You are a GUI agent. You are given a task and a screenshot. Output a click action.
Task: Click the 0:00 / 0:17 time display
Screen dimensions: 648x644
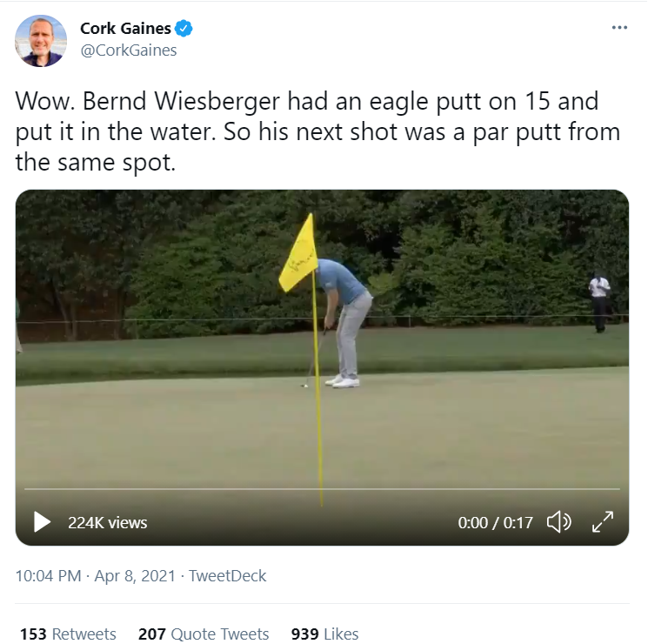495,523
